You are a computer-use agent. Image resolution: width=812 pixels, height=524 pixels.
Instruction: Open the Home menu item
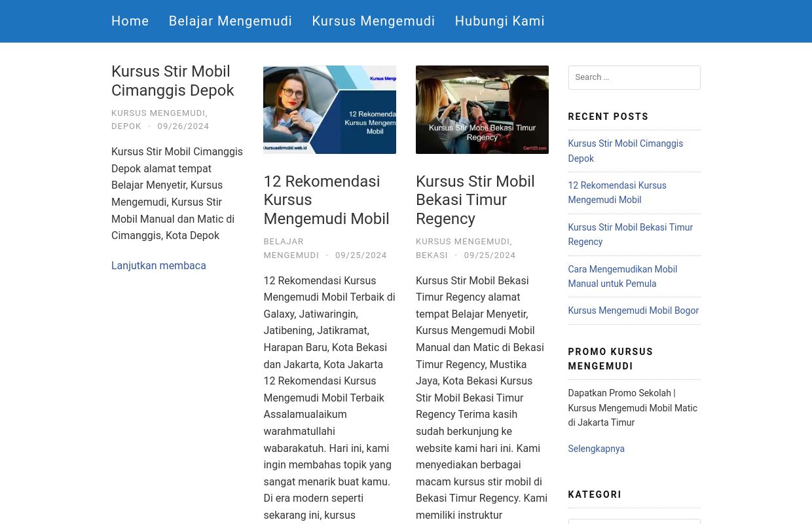[x=130, y=21]
